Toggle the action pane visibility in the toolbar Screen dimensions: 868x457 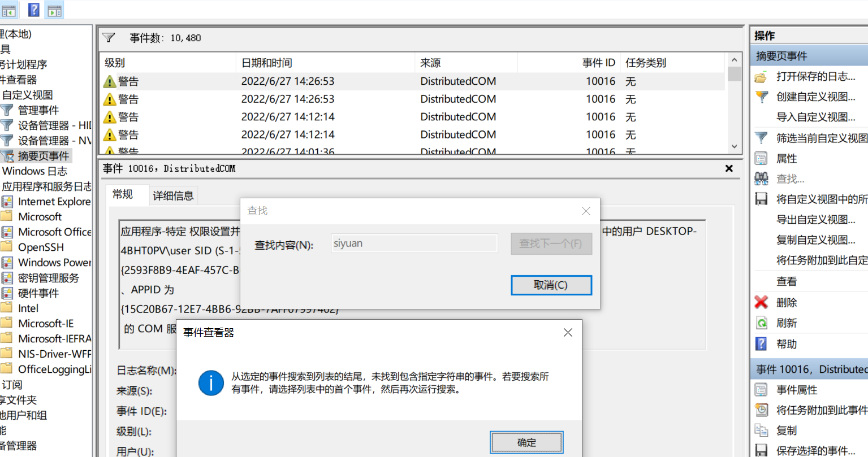tap(54, 10)
